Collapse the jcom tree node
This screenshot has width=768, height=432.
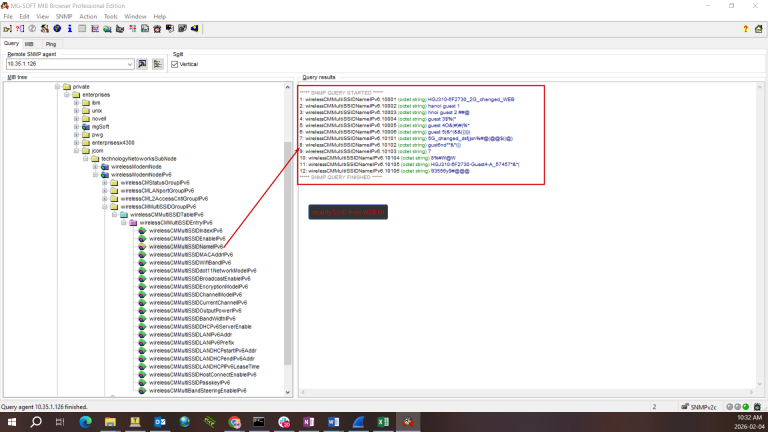(76, 150)
